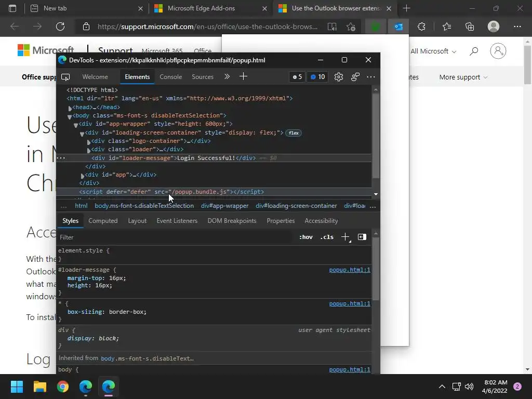Toggle the .cls class editor
Screen dimensions: 532x399
coord(327,237)
